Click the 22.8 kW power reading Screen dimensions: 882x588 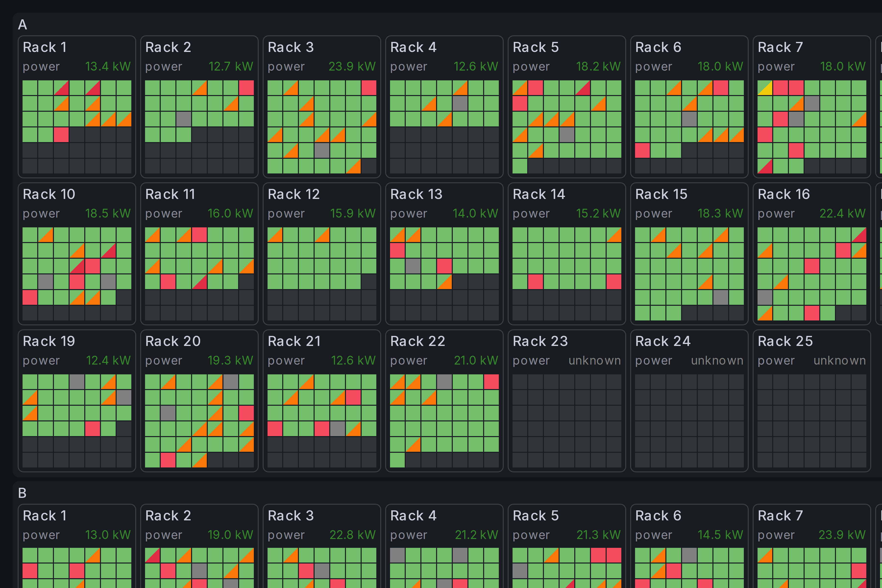coord(353,535)
